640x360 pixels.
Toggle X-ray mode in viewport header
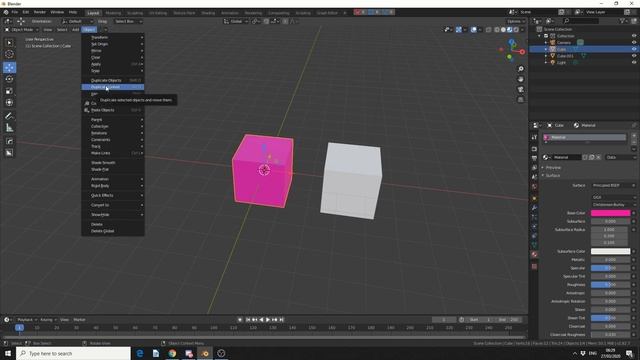[x=489, y=30]
